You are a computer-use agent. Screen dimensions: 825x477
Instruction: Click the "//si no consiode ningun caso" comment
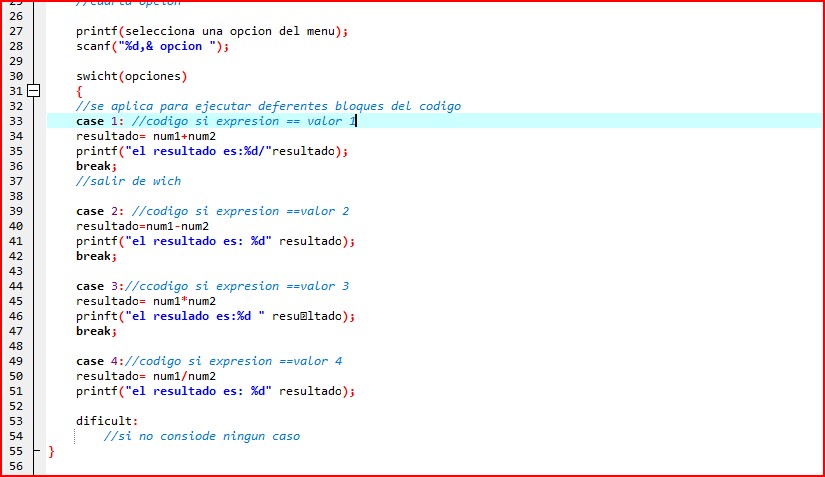[x=201, y=436]
